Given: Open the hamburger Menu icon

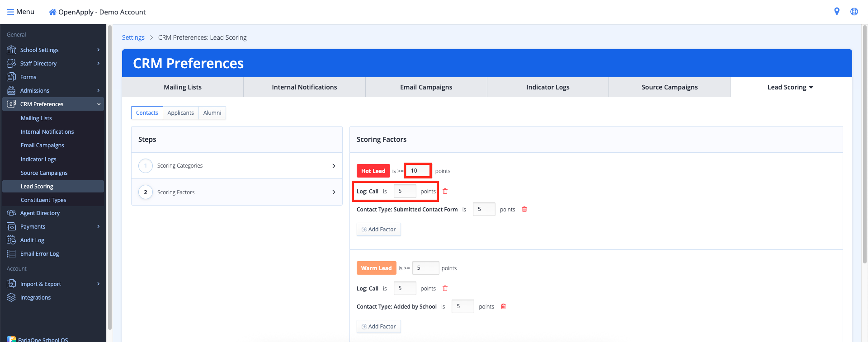Looking at the screenshot, I should click(10, 12).
